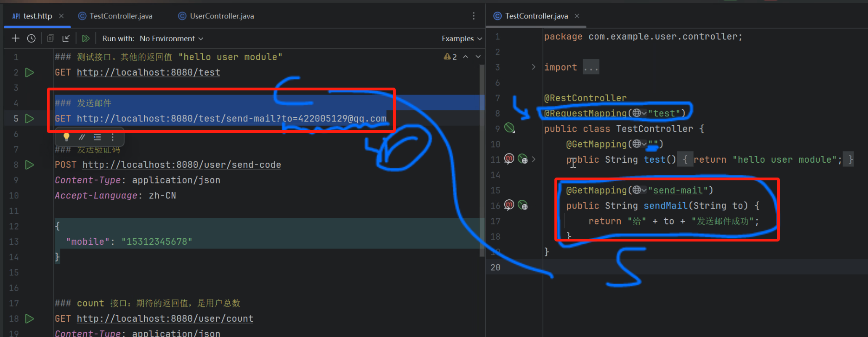Viewport: 868px width, 337px height.
Task: Click the @RestController annotation
Action: [x=585, y=98]
